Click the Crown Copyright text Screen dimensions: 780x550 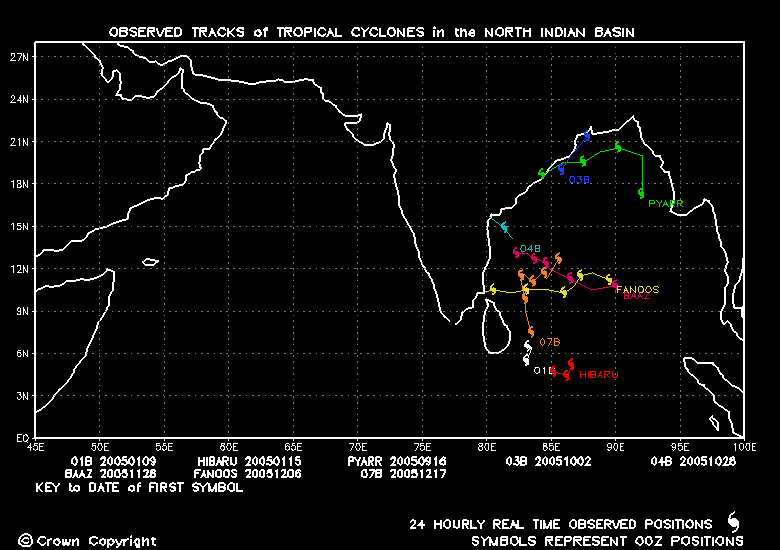[96, 541]
